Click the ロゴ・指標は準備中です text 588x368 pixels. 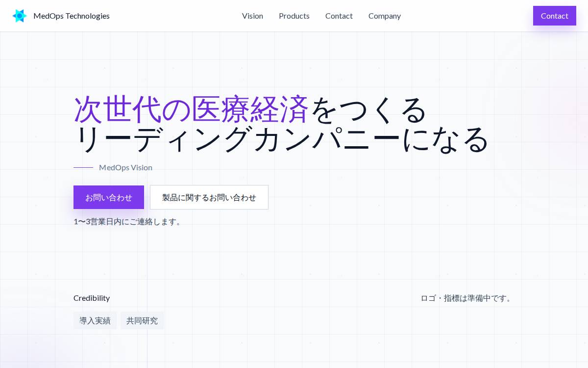(467, 298)
